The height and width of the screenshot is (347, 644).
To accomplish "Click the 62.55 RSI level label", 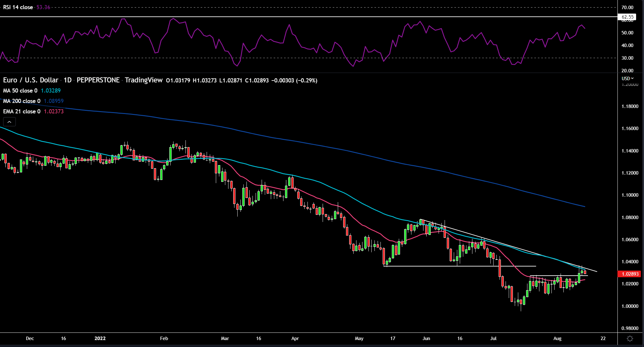I will [627, 17].
